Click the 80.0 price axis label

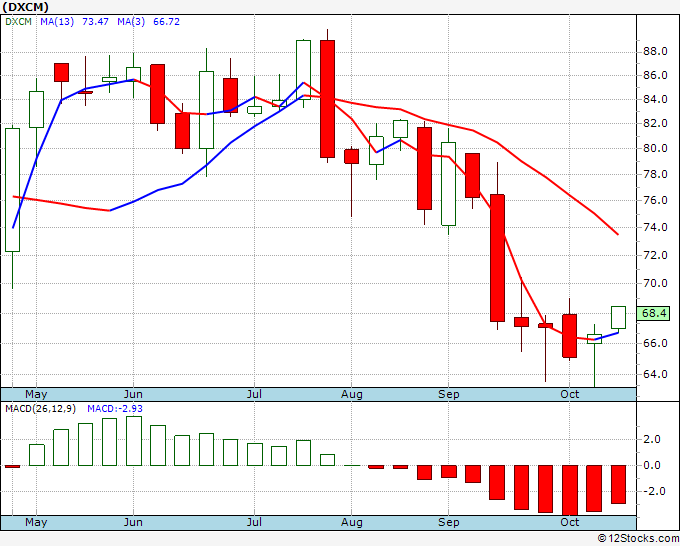[654, 148]
